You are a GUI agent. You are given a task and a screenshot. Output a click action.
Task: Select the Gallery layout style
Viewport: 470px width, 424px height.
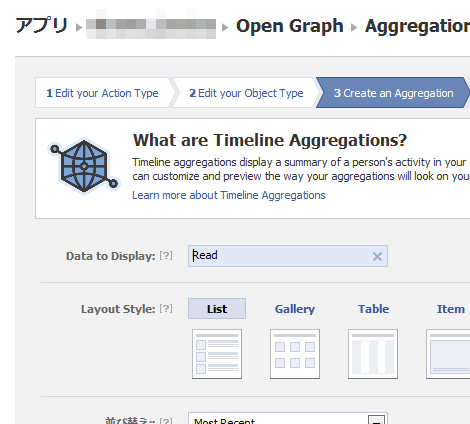(295, 309)
